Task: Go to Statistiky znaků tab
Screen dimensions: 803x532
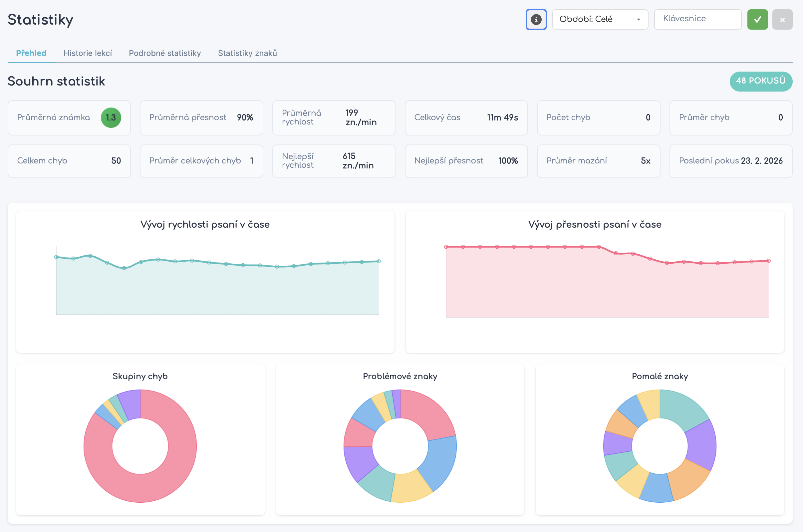Action: point(247,53)
